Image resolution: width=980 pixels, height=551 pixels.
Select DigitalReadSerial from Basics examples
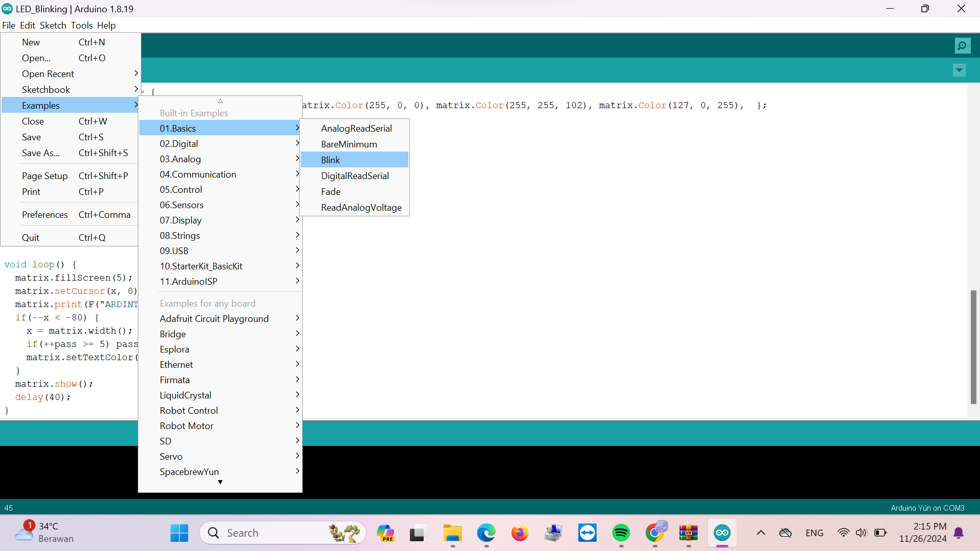point(355,176)
